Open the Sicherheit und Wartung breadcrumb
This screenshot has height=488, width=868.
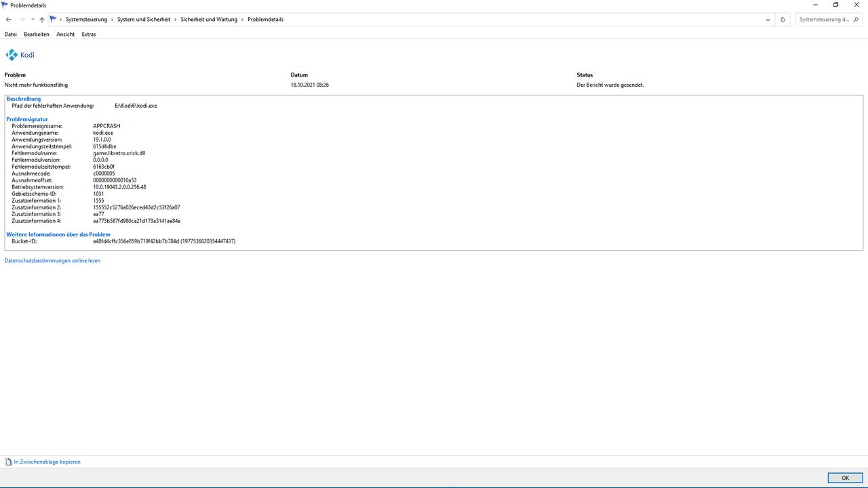click(x=209, y=20)
